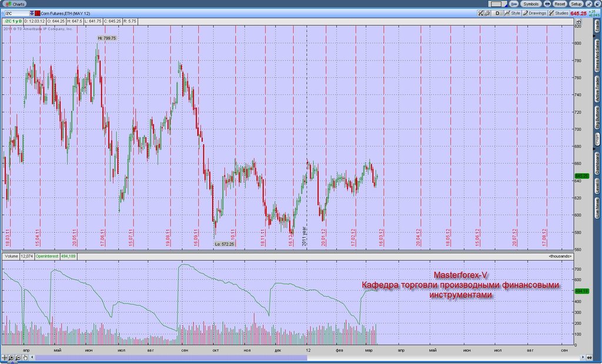Select the Chart side tab
The height and width of the screenshot is (364, 602).
[x=597, y=140]
